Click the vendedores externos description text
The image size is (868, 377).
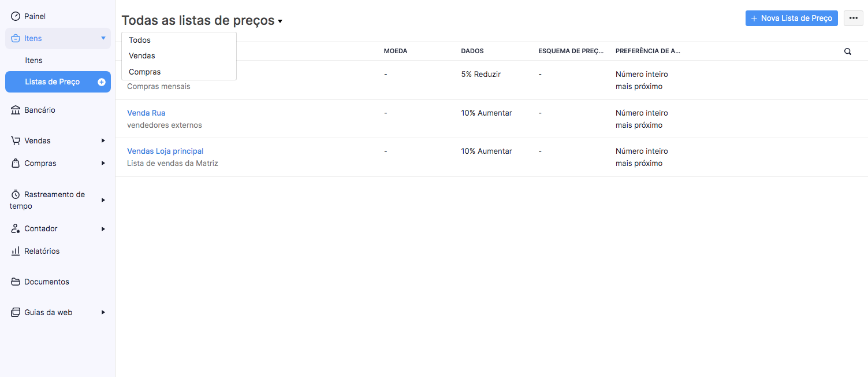165,125
